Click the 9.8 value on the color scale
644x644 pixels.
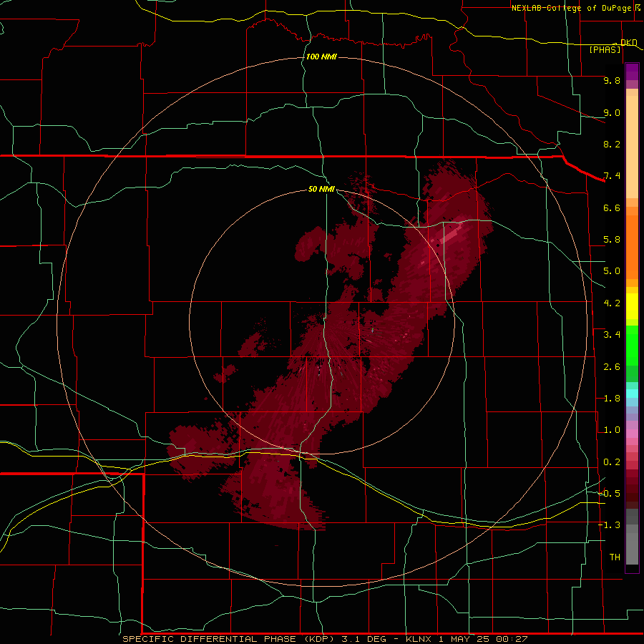pos(612,80)
